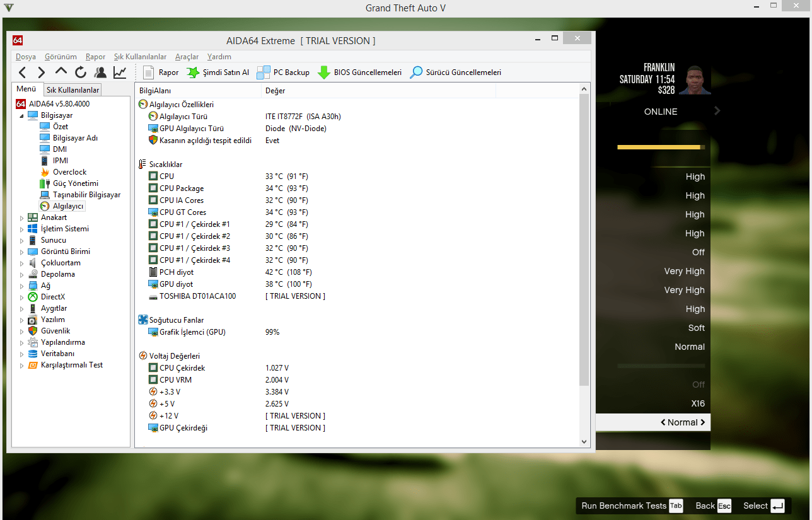The height and width of the screenshot is (520, 812).
Task: Click the Yazılım icon in the tree
Action: [33, 320]
